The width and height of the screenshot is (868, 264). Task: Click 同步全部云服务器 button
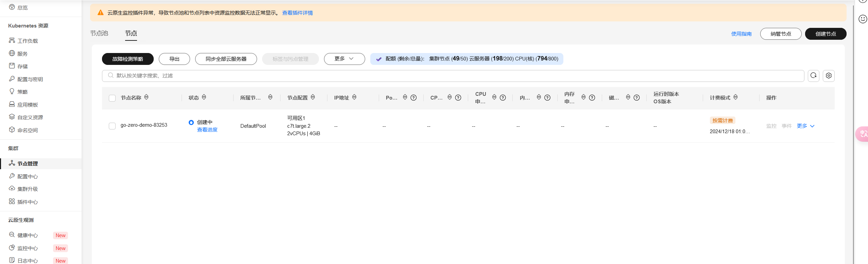[226, 59]
